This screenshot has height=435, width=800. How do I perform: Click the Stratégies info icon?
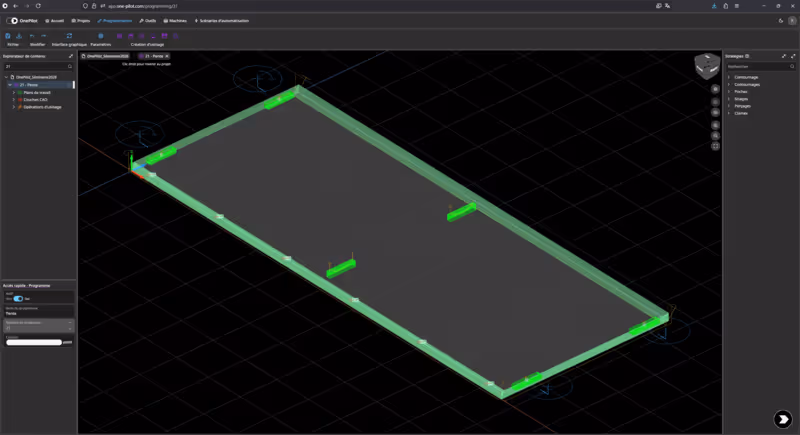(747, 56)
